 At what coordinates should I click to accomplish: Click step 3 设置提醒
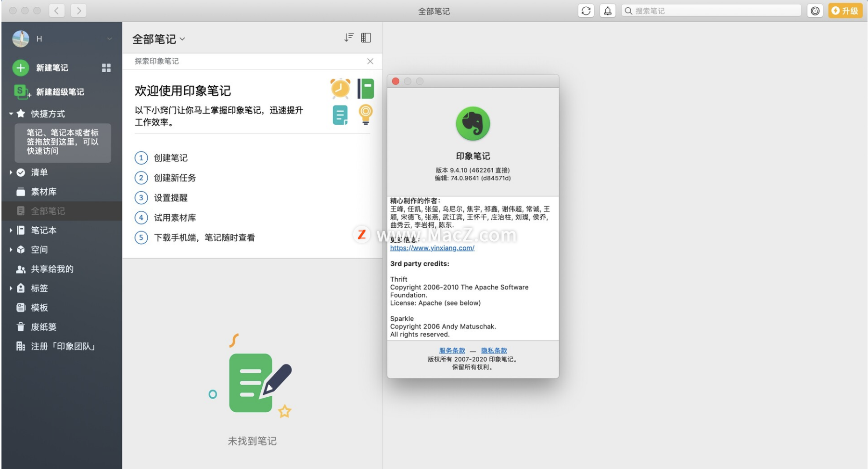[171, 197]
